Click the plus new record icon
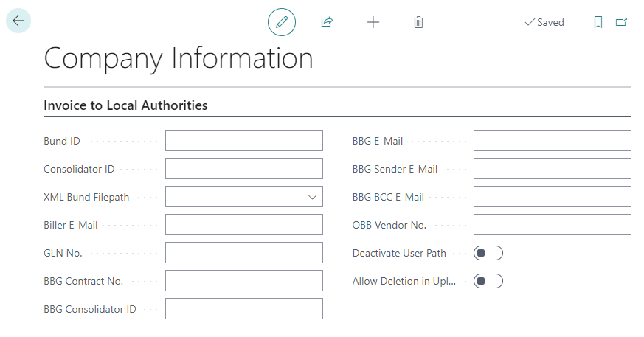 [373, 22]
